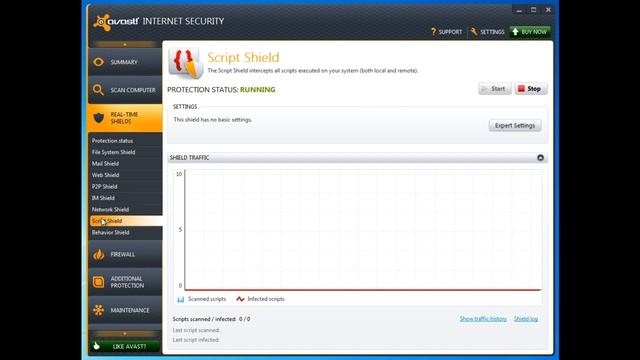
Task: Open P2P Shield
Action: point(124,186)
